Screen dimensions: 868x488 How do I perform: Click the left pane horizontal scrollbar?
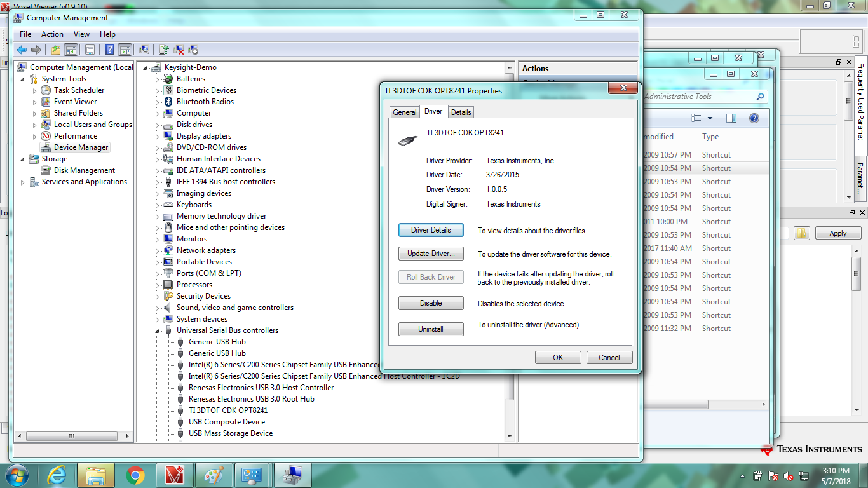[71, 437]
